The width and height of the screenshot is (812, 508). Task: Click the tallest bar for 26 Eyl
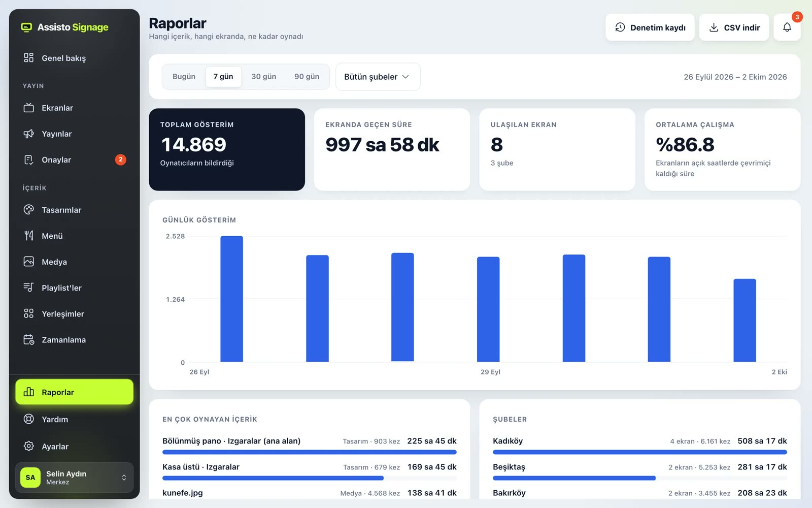pos(231,299)
